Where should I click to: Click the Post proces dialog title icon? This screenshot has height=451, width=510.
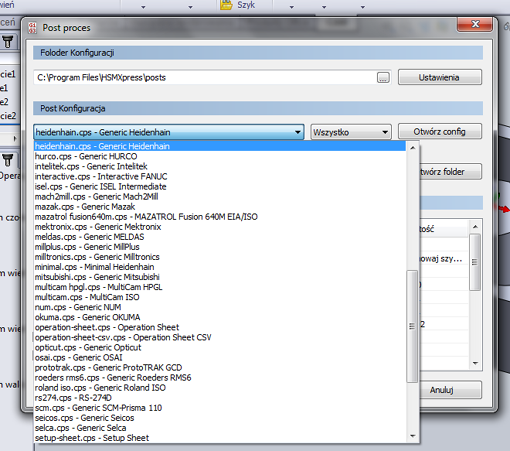(x=32, y=28)
